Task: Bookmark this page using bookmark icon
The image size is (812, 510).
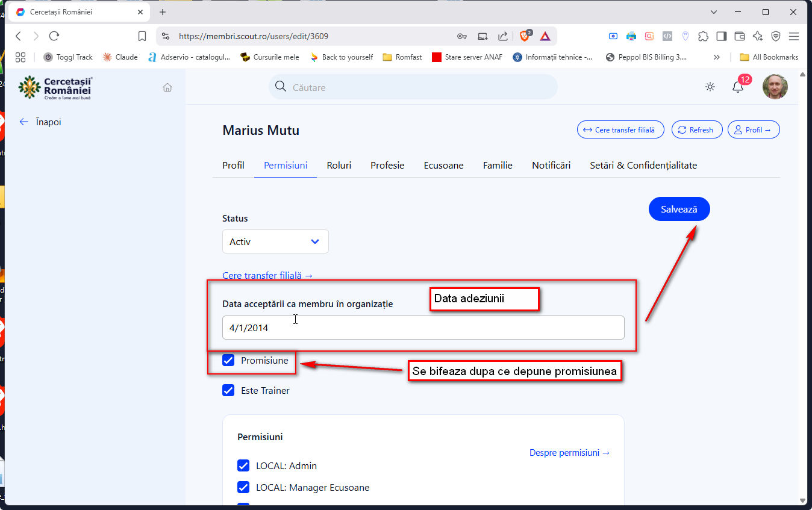Action: click(x=142, y=36)
